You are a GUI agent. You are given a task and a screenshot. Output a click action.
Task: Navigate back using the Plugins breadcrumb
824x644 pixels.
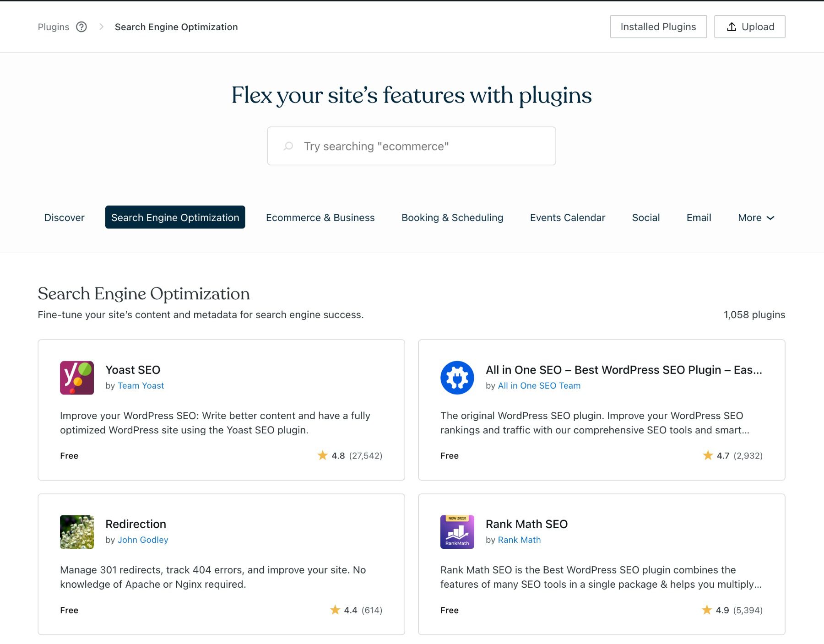coord(54,27)
